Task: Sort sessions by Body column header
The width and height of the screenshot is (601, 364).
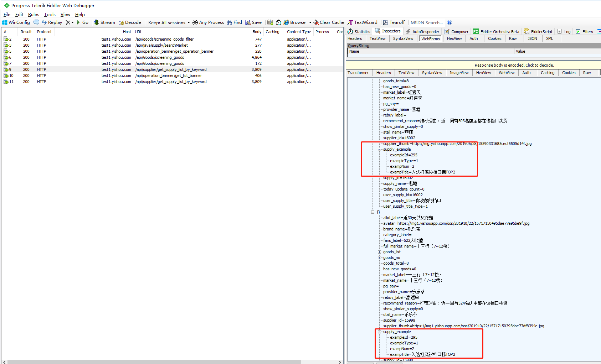Action: (x=254, y=32)
